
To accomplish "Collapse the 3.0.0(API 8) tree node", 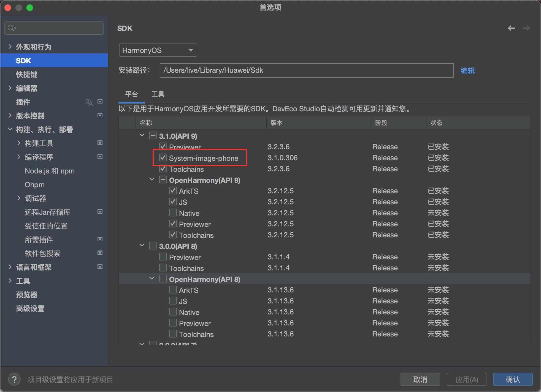I will (142, 245).
